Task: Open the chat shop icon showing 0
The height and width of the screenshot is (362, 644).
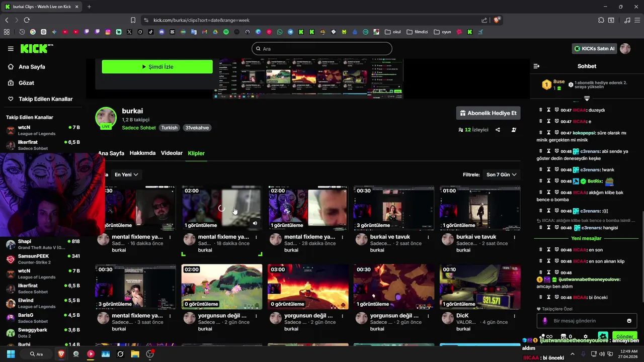Action: pyautogui.click(x=566, y=336)
